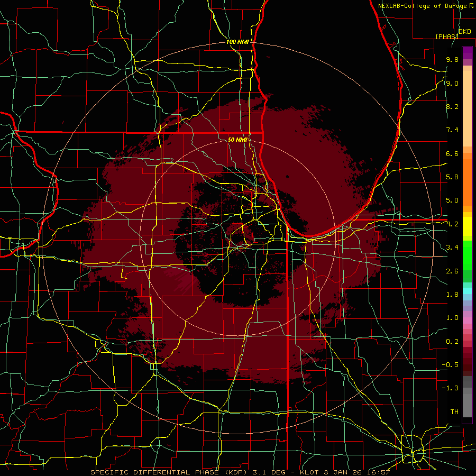The image size is (476, 476).
Task: Click the gray bottom segment of the color bar
Action: tap(467, 405)
